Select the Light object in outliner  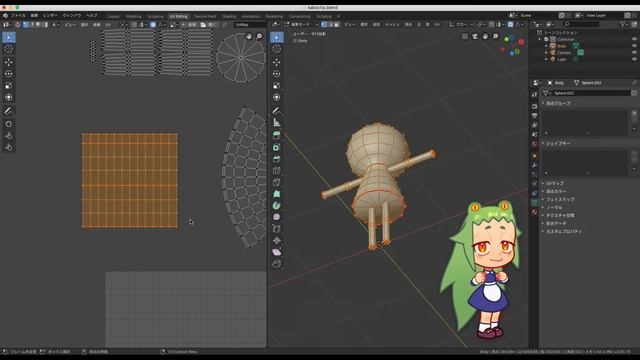562,59
